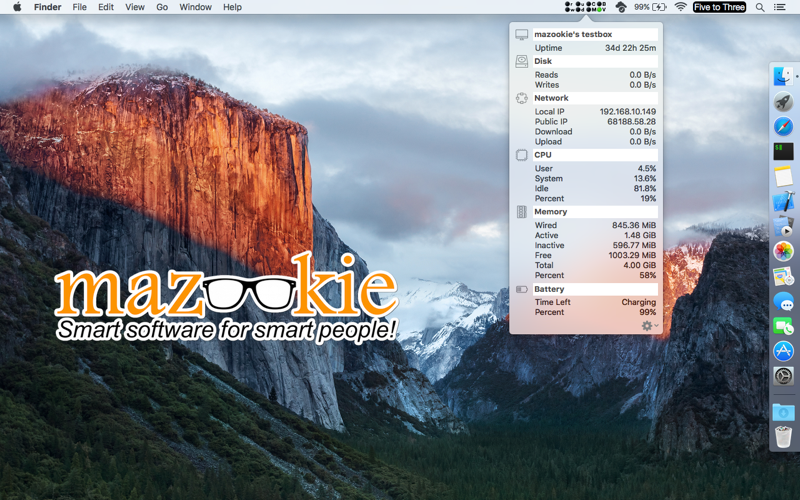Open the Photos app in Dock
The image size is (800, 500).
(783, 251)
